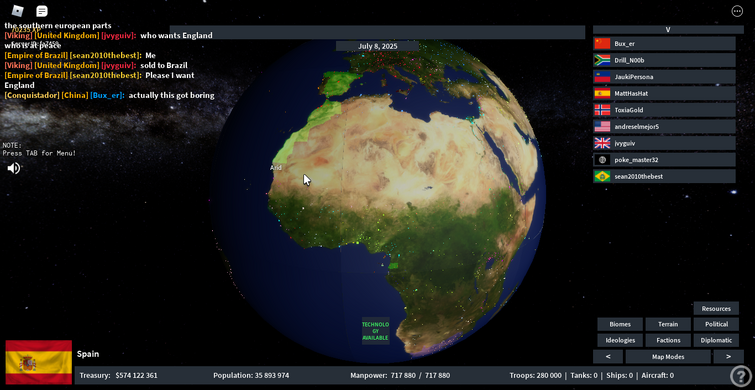Go to next map mode arrow
The image size is (755, 390).
(x=728, y=357)
